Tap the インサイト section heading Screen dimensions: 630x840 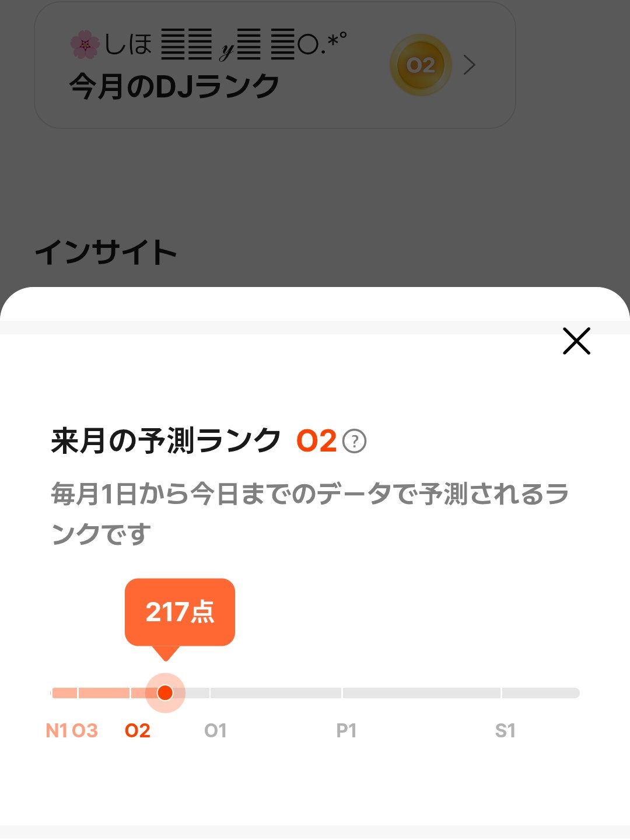coord(106,253)
